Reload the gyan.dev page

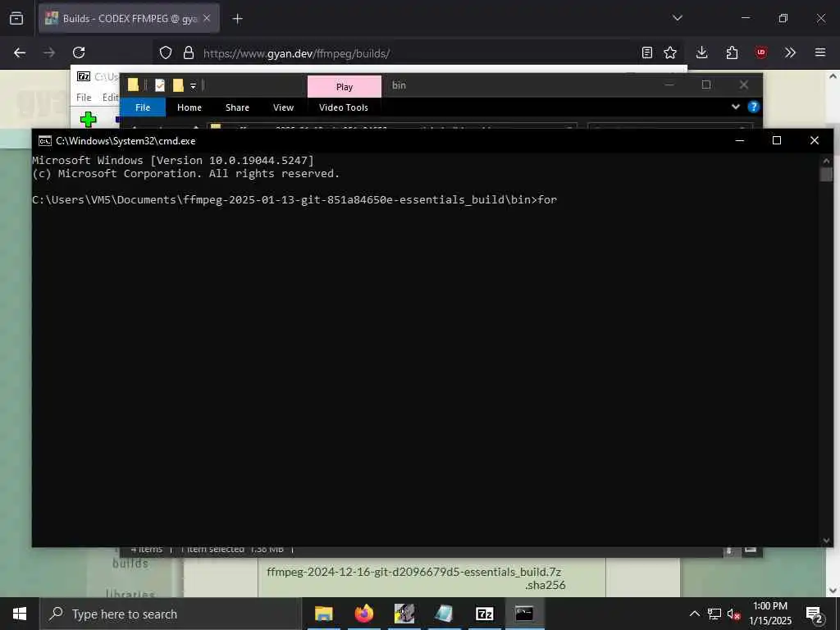[x=79, y=52]
